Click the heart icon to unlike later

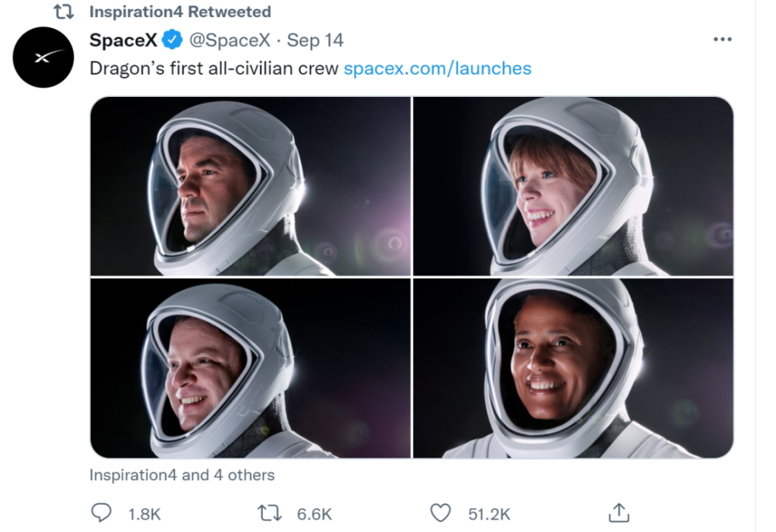coord(441,512)
